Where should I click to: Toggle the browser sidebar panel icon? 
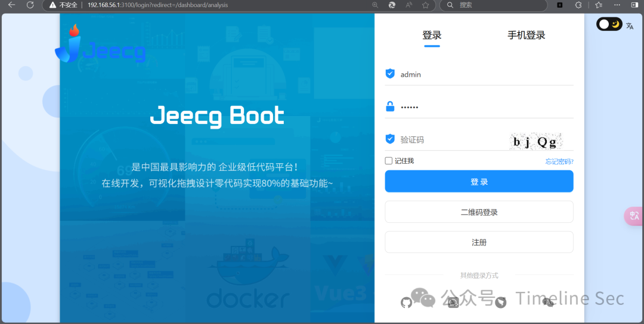[x=635, y=5]
